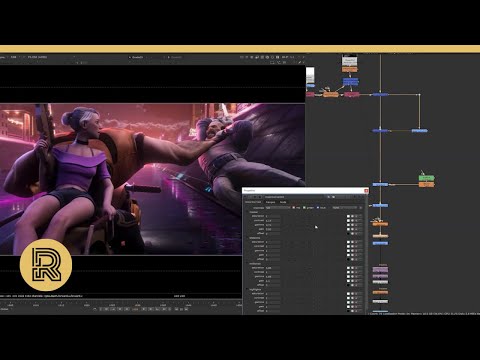
Task: Click the current frame number field
Action: coord(135,309)
